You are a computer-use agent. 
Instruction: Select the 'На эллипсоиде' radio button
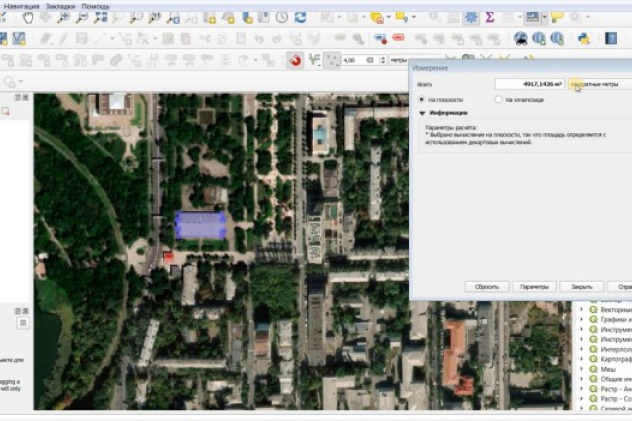pos(499,100)
